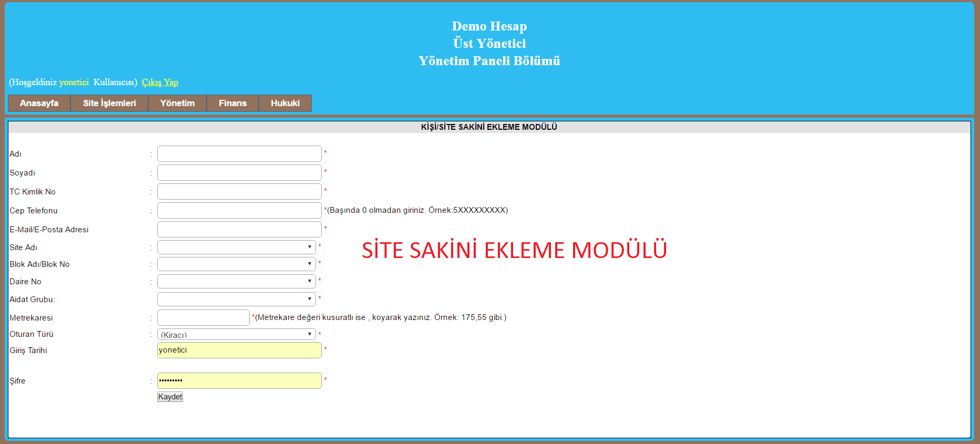Click the Hukuki menu tab
Viewport: 980px width, 444px height.
(x=285, y=103)
